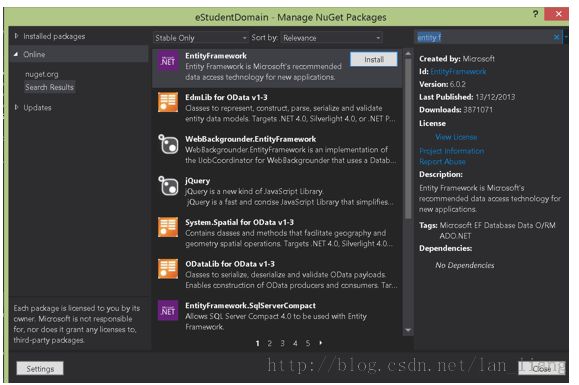Select the EntityFramework.SqlServerCompact package title
The image size is (579, 385).
tap(250, 306)
